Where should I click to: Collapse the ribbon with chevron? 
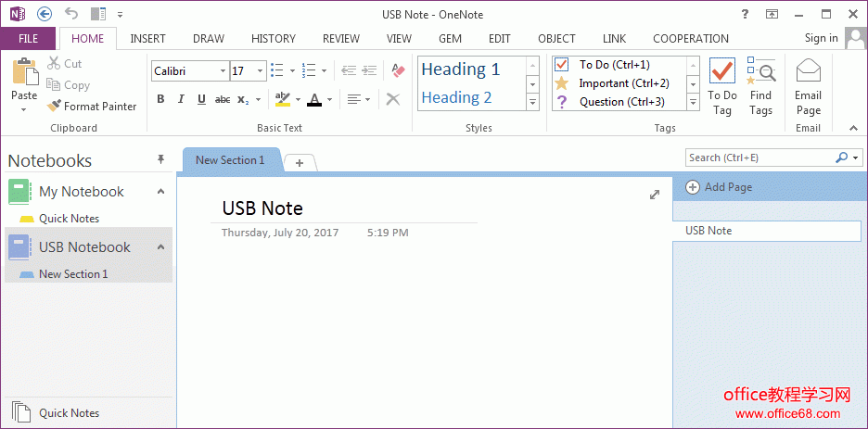[x=853, y=128]
